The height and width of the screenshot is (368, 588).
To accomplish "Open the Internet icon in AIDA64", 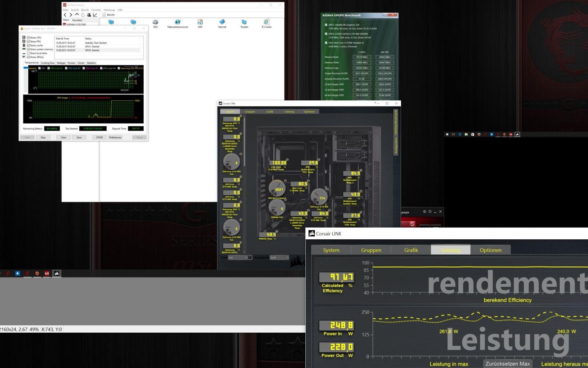I will click(x=222, y=24).
